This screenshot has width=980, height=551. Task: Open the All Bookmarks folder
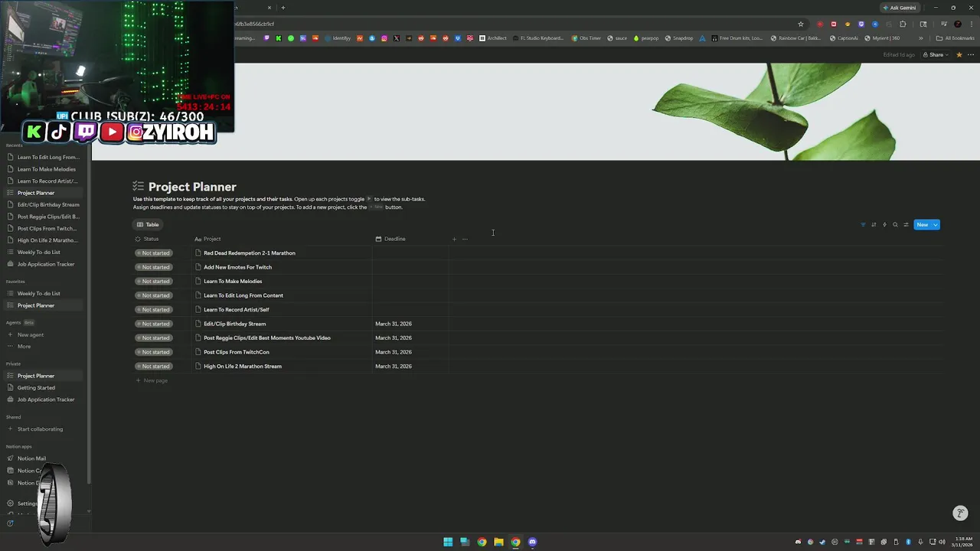pyautogui.click(x=955, y=38)
